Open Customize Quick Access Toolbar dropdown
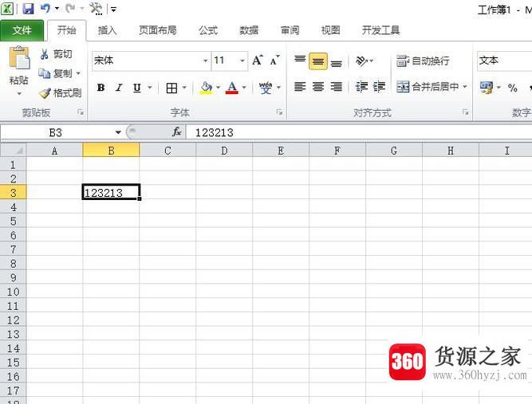 tap(114, 9)
